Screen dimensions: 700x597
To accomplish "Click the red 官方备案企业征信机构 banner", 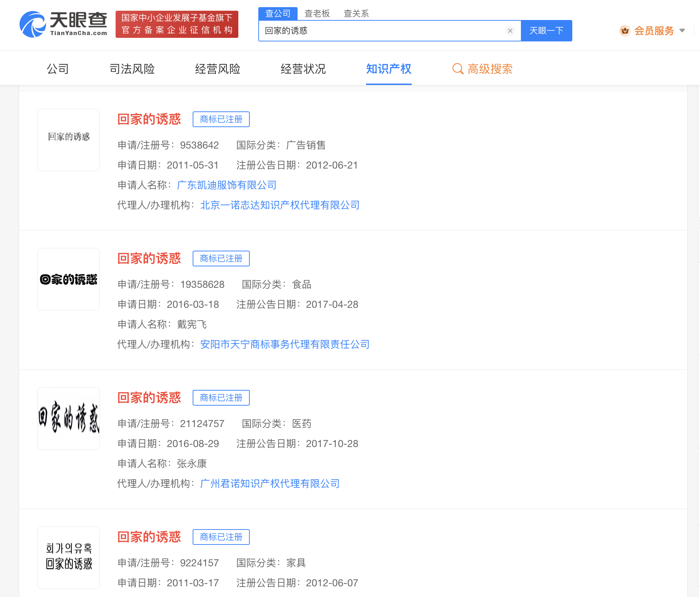I will coord(177,24).
